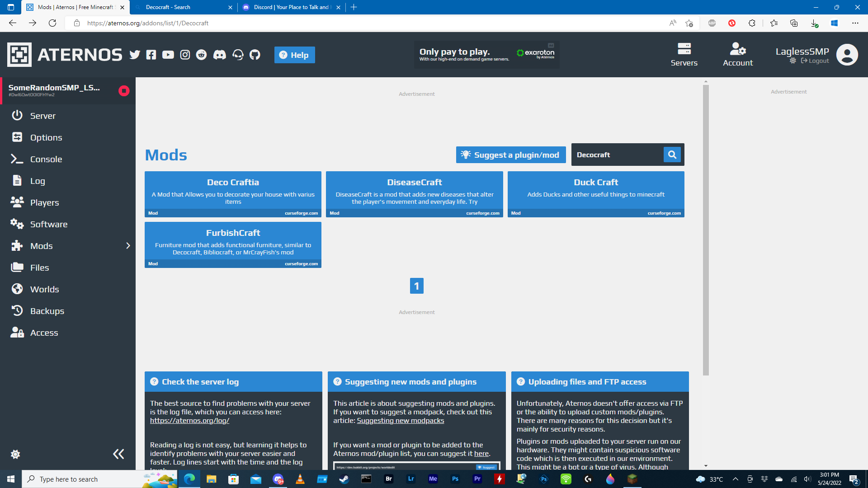Screen dimensions: 868x488
Task: Go back in the browser
Action: pyautogui.click(x=13, y=23)
